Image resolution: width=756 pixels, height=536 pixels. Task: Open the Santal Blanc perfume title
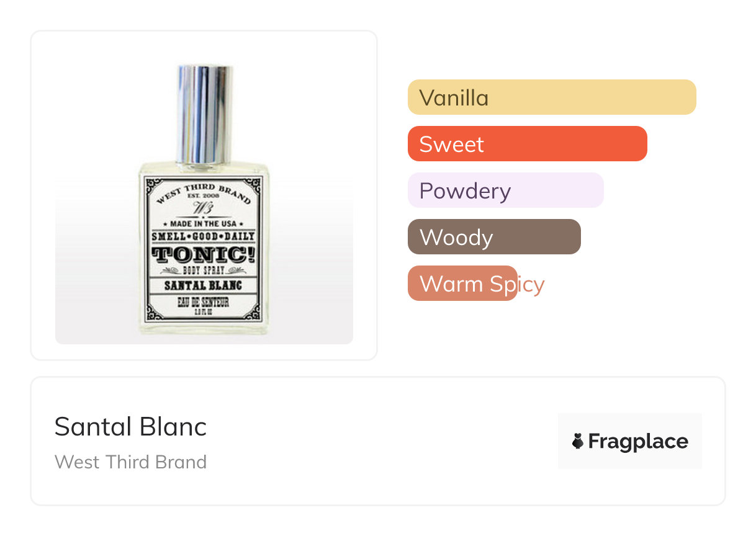pos(130,427)
